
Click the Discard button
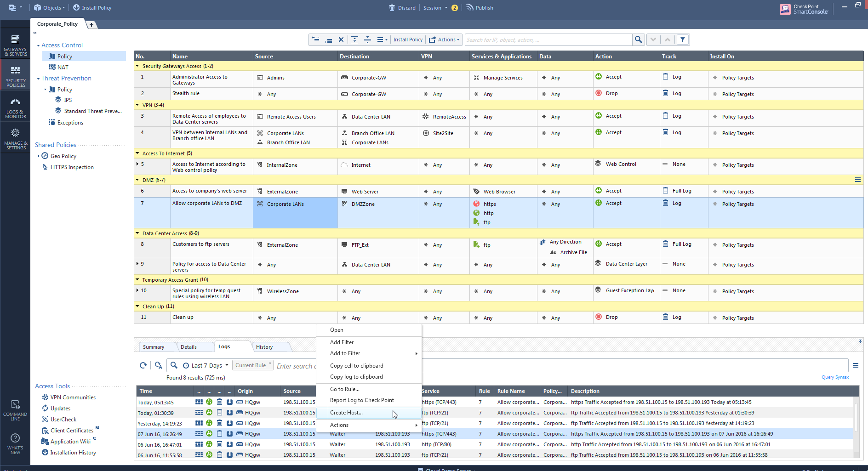[402, 8]
